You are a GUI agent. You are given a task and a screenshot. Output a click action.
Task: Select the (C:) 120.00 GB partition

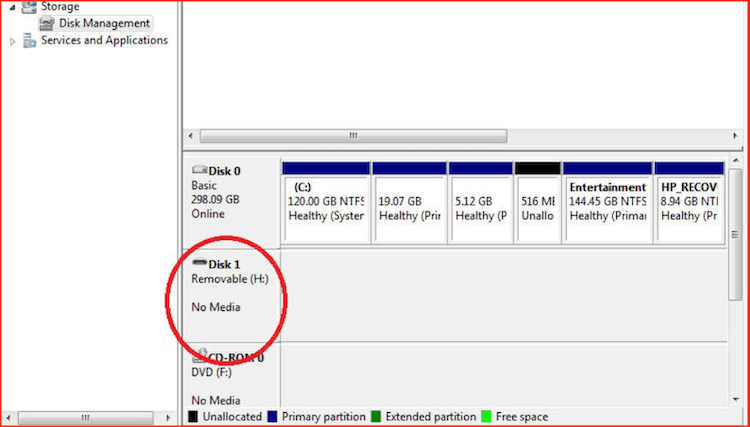click(326, 203)
